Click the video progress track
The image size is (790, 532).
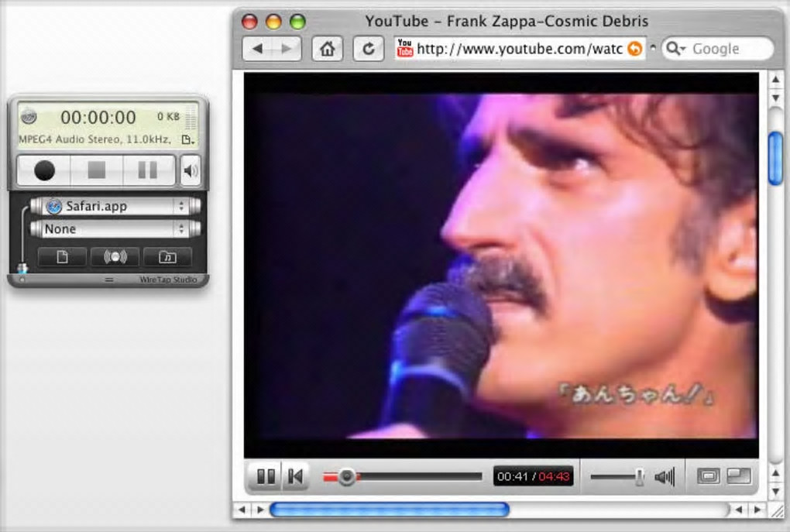coord(402,476)
